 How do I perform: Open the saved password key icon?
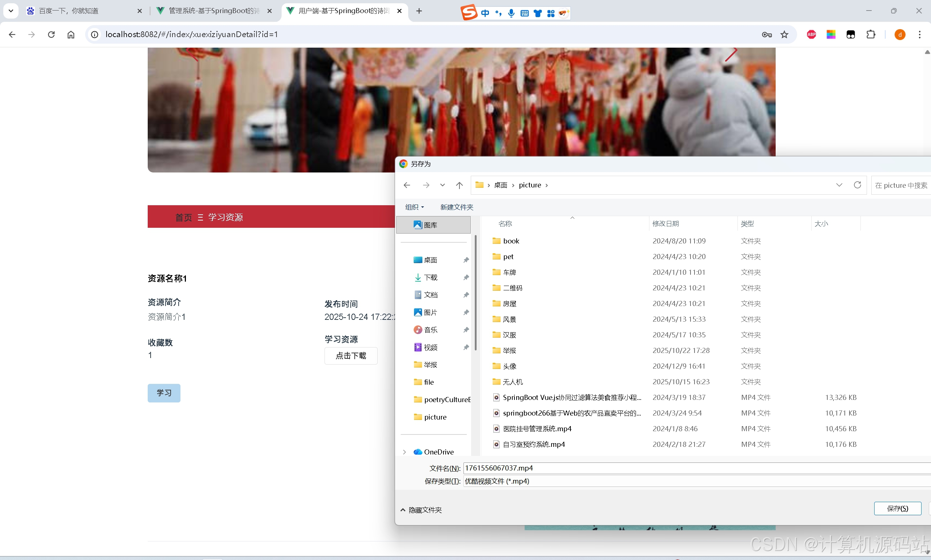[767, 35]
